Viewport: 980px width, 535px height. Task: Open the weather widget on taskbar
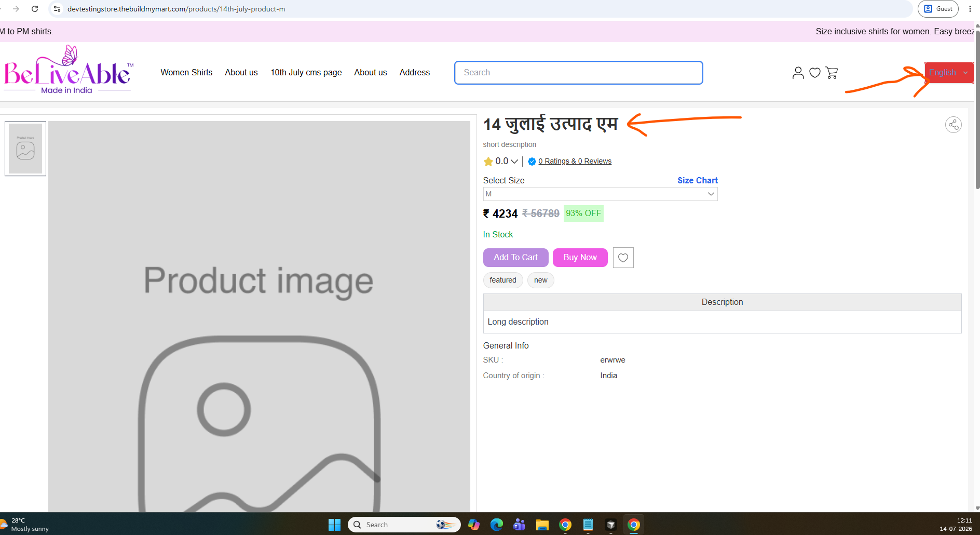[25, 525]
